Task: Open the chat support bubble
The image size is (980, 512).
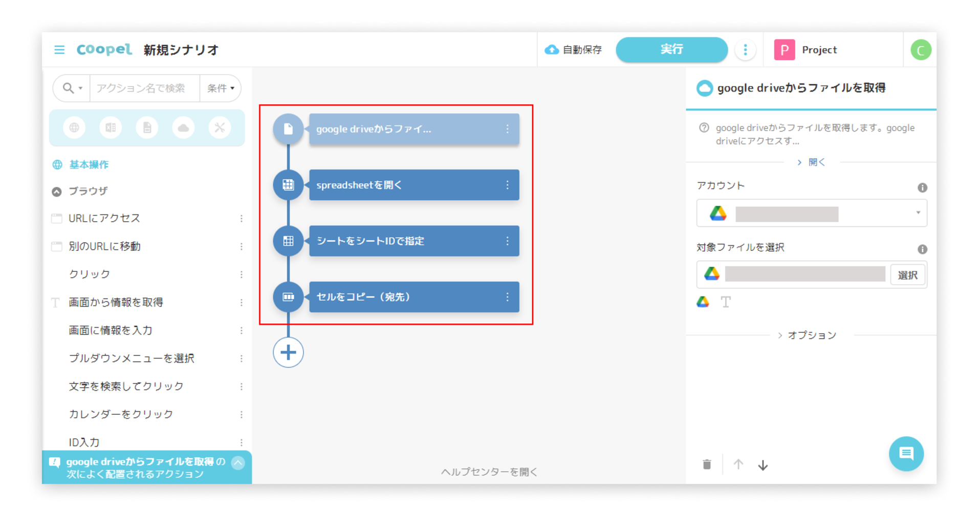Action: (906, 454)
